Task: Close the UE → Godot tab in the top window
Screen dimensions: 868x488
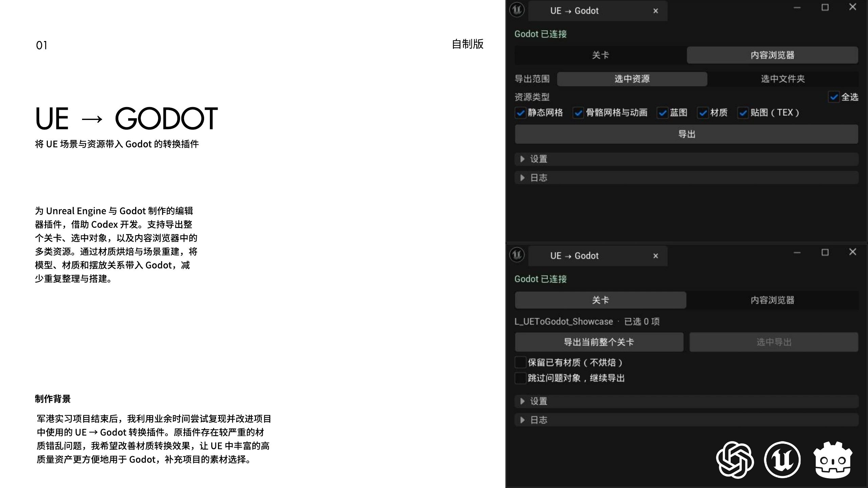Action: pyautogui.click(x=655, y=11)
